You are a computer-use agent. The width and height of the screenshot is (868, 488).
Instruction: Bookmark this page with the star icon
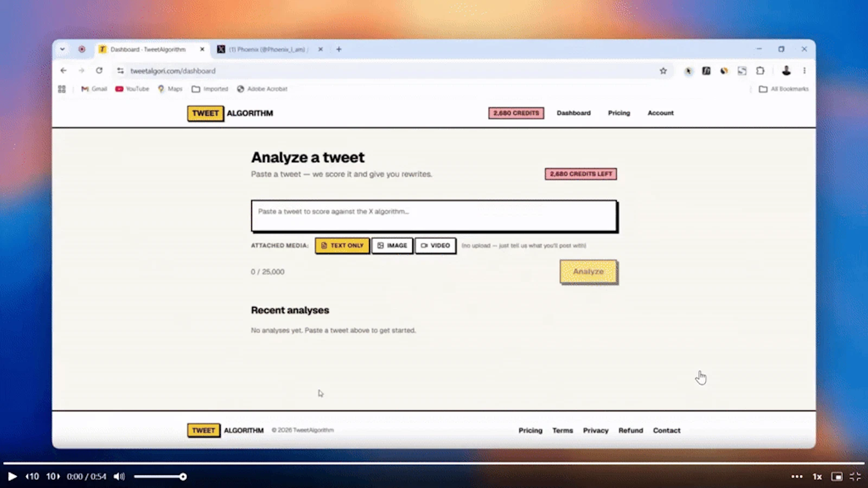click(663, 70)
